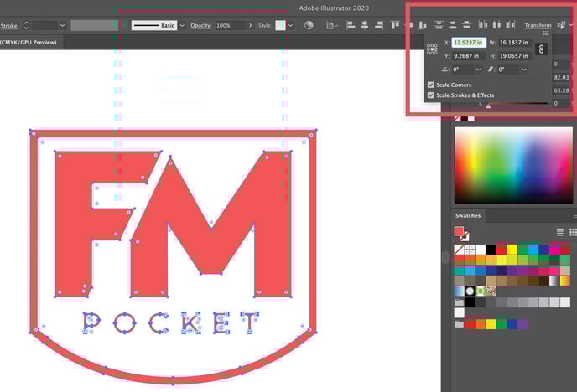Switch Swatches panel to list view
Image resolution: width=577 pixels, height=392 pixels.
pyautogui.click(x=560, y=232)
